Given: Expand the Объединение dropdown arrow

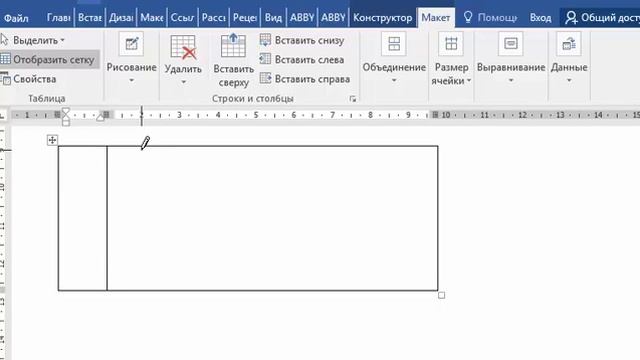Looking at the screenshot, I should pyautogui.click(x=394, y=80).
